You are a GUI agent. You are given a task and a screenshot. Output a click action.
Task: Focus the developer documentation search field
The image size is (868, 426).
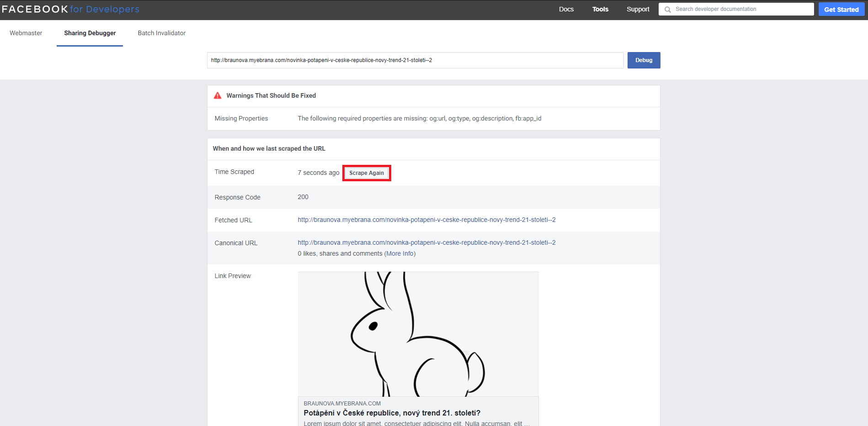736,9
